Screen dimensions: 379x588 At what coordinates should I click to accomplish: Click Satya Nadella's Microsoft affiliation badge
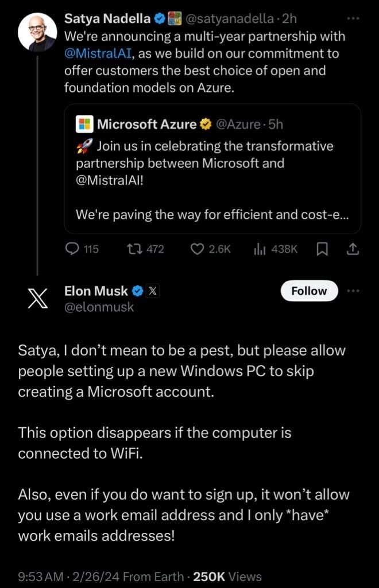point(175,19)
